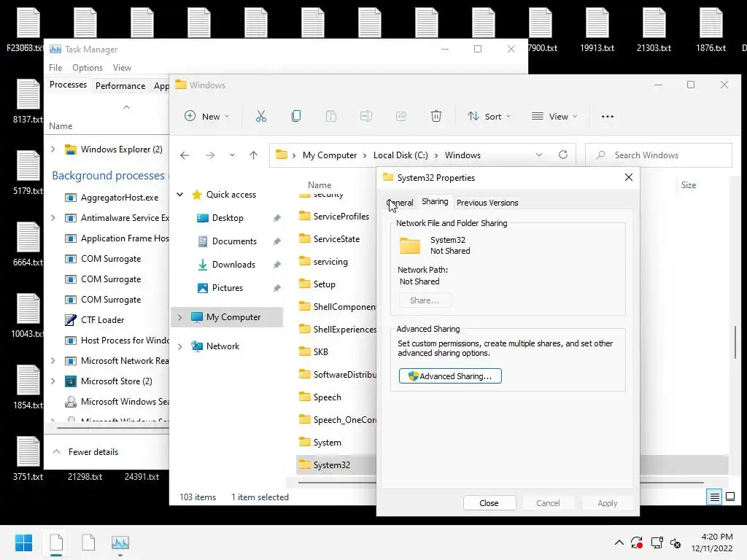747x560 pixels.
Task: Click My Computer in address breadcrumb
Action: click(x=330, y=155)
